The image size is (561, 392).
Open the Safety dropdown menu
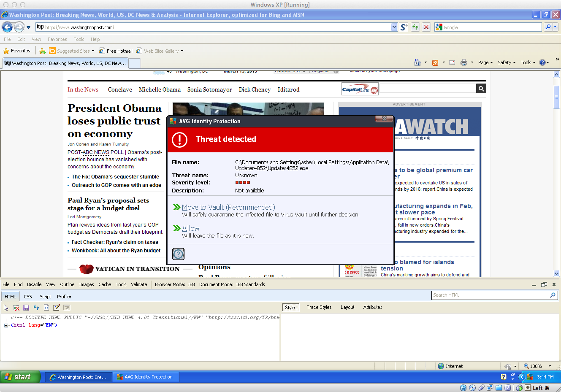click(x=506, y=62)
